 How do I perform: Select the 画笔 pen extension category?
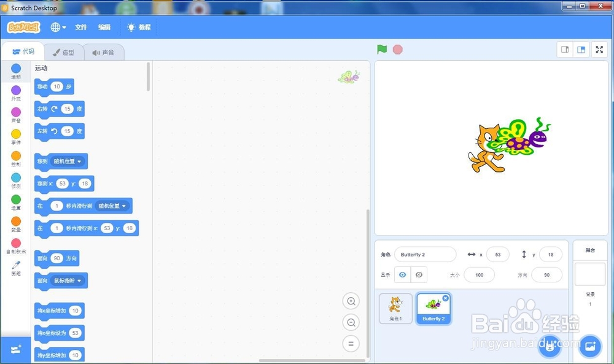point(16,268)
